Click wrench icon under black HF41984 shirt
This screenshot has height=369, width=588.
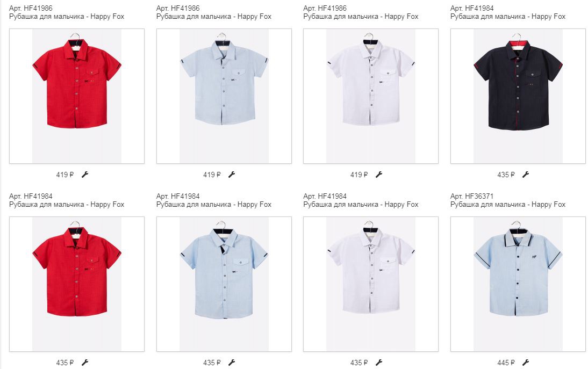tap(526, 174)
